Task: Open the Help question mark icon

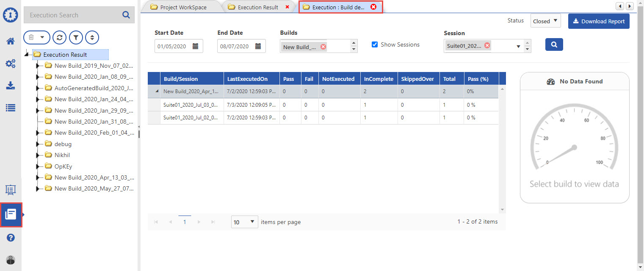Action: [x=11, y=238]
